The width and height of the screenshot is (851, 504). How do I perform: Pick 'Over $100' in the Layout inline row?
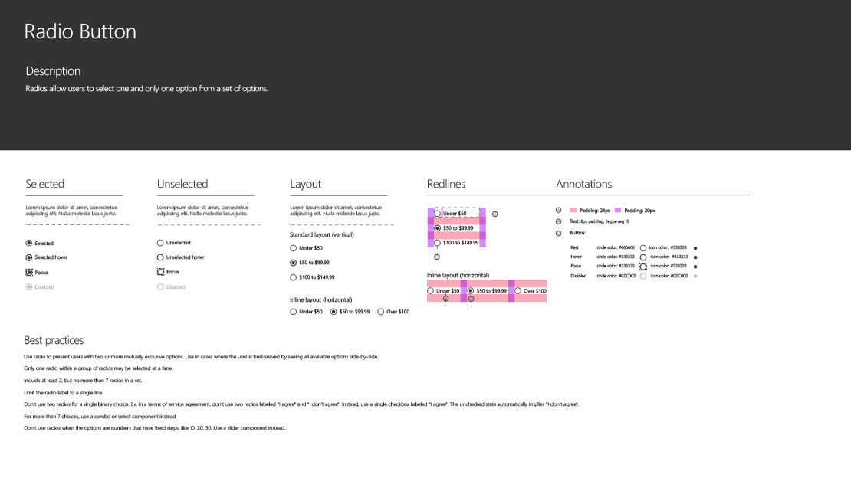point(380,312)
